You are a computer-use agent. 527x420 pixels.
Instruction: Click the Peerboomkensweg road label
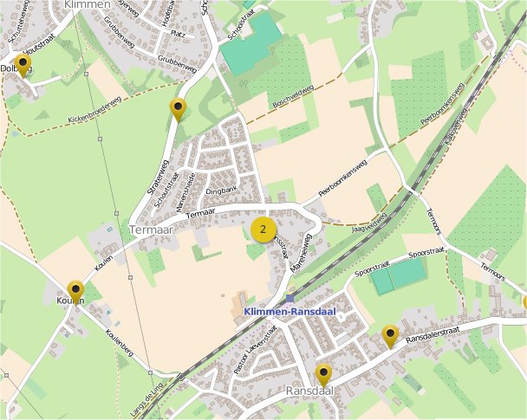coord(342,178)
